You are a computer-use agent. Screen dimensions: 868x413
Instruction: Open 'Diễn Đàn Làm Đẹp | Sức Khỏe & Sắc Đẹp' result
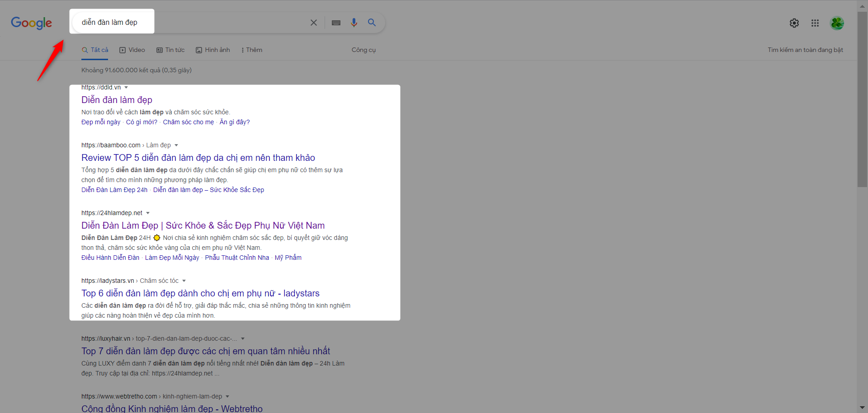click(x=203, y=225)
